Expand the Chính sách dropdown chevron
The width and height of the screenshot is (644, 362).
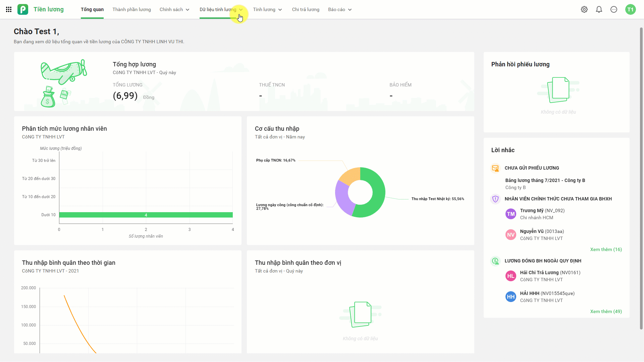[x=187, y=10]
